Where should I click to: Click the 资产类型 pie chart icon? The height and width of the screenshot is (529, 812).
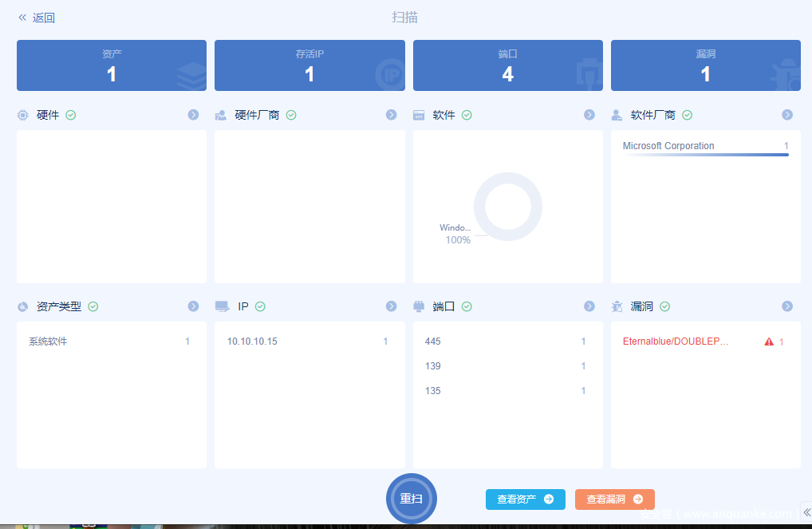click(22, 306)
